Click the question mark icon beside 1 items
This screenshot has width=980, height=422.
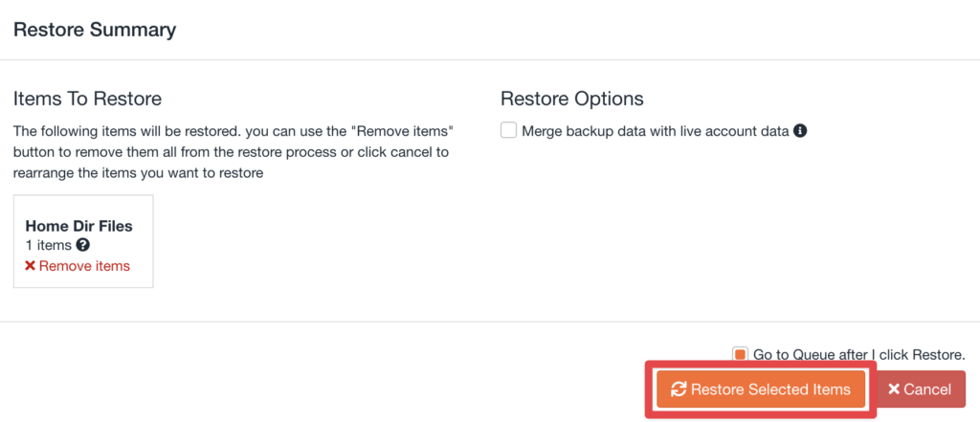tap(82, 246)
